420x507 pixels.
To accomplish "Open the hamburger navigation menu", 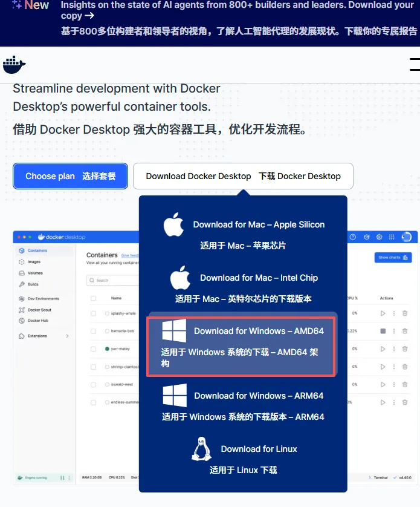I will (x=415, y=64).
